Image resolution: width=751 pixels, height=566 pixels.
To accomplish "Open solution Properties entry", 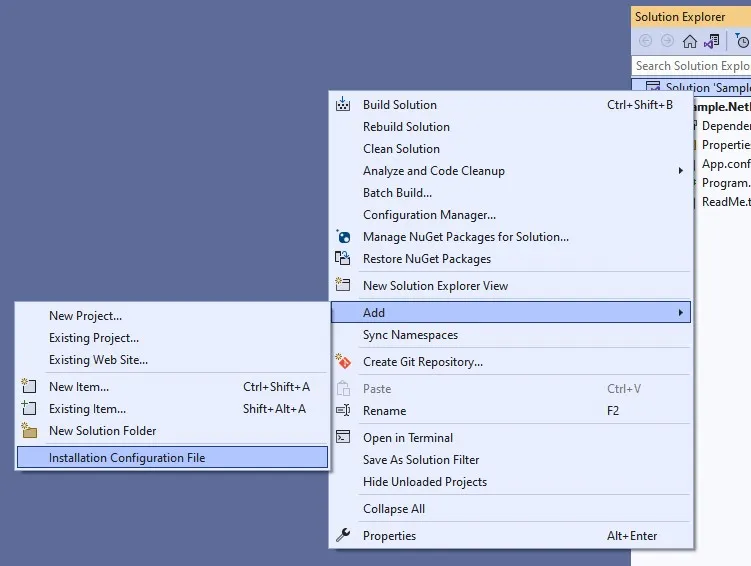I will pos(512,536).
